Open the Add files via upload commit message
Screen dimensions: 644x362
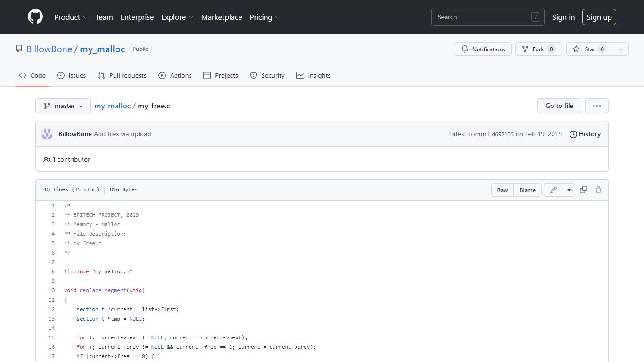tap(123, 134)
